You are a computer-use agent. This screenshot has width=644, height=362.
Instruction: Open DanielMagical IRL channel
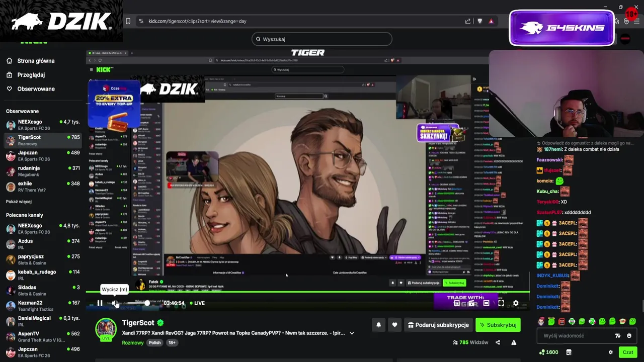(x=42, y=321)
